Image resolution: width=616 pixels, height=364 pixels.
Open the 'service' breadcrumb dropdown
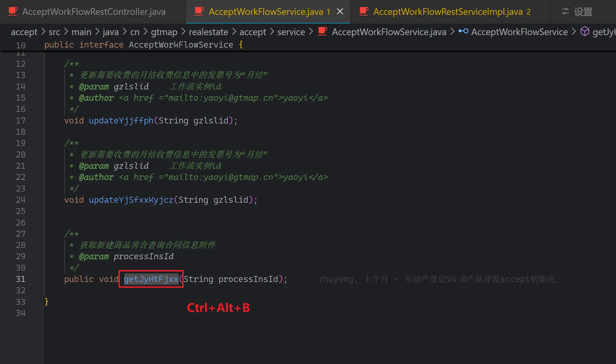point(291,32)
